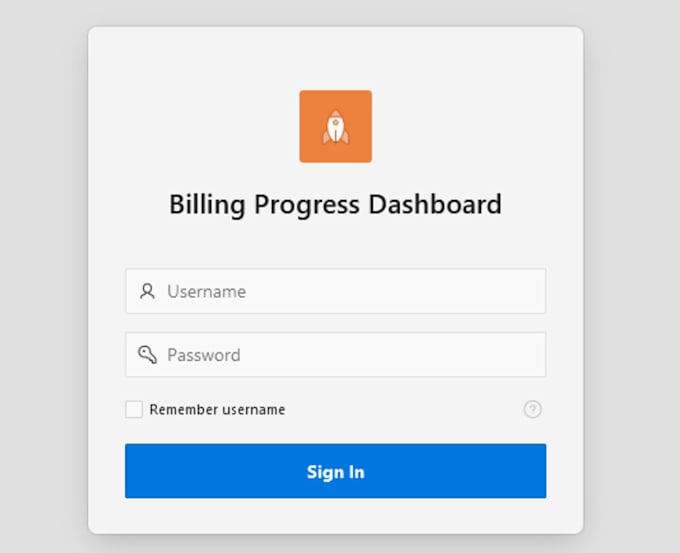Viewport: 680px width, 553px height.
Task: Click the user silhouette icon in Username field
Action: [147, 291]
